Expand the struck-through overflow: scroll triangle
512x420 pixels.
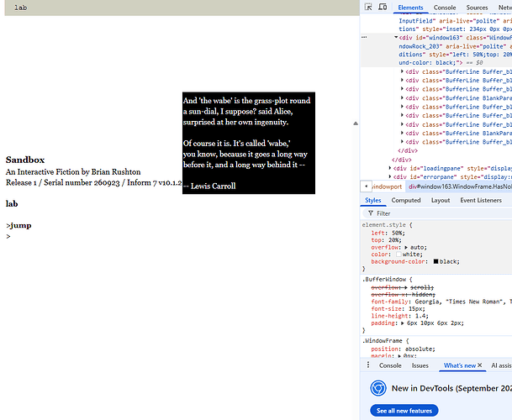[x=406, y=287]
